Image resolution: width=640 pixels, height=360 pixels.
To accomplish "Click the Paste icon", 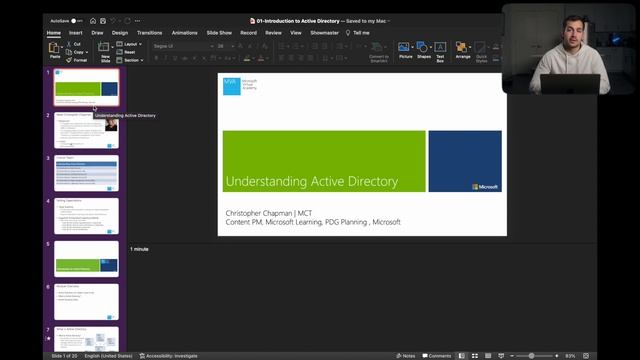I will point(54,48).
